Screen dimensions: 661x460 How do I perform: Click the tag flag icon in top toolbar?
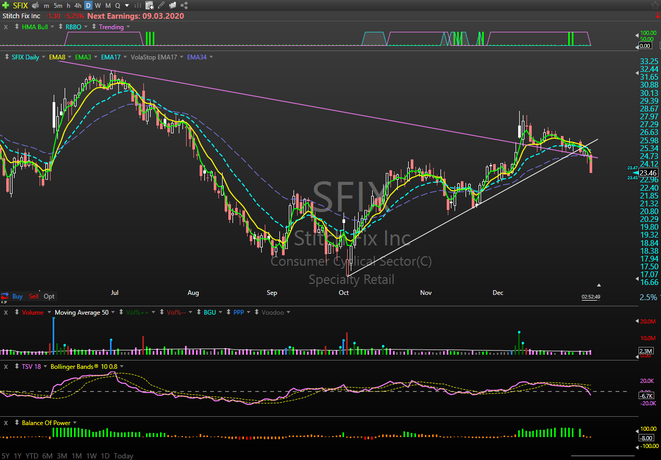(172, 5)
